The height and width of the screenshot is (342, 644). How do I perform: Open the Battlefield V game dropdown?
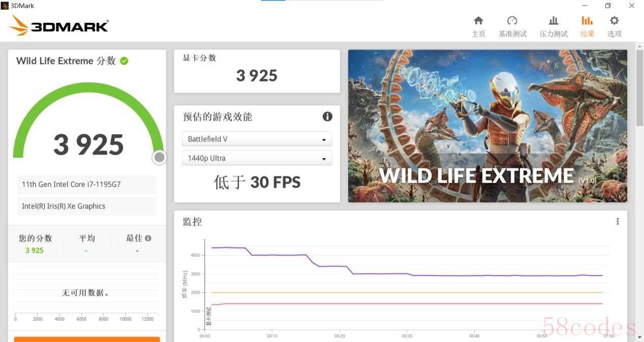tap(257, 139)
